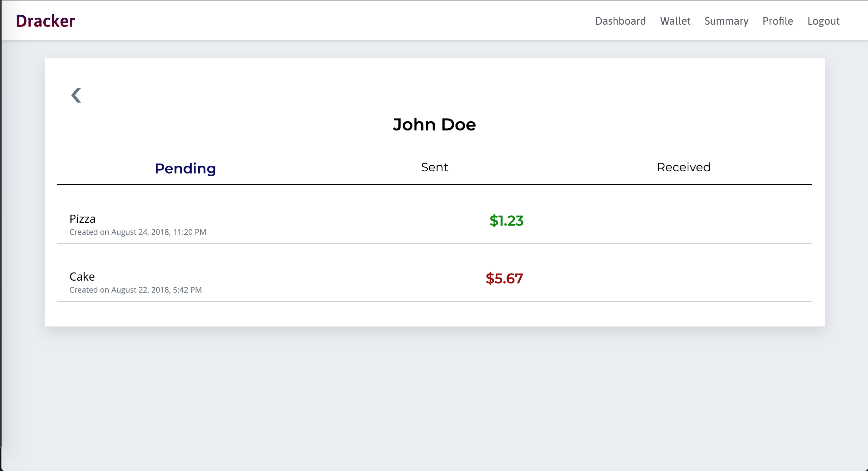Click the back chevron arrow icon

(x=76, y=95)
